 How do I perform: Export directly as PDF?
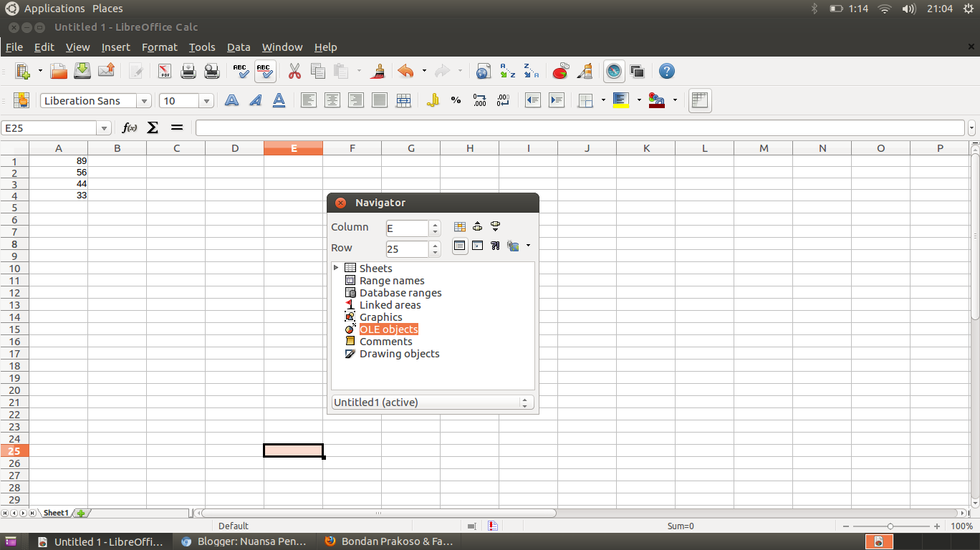(x=165, y=71)
